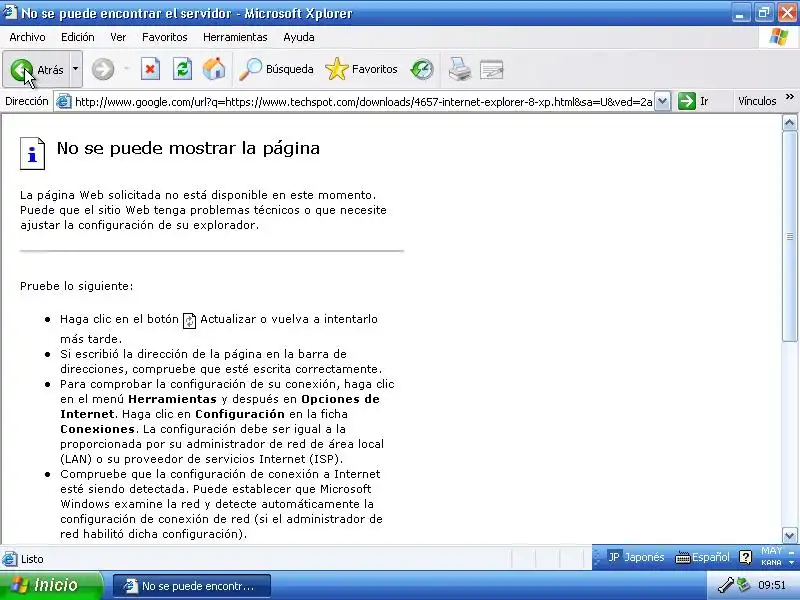This screenshot has width=800, height=600.
Task: Open the Ver menu
Action: point(118,37)
